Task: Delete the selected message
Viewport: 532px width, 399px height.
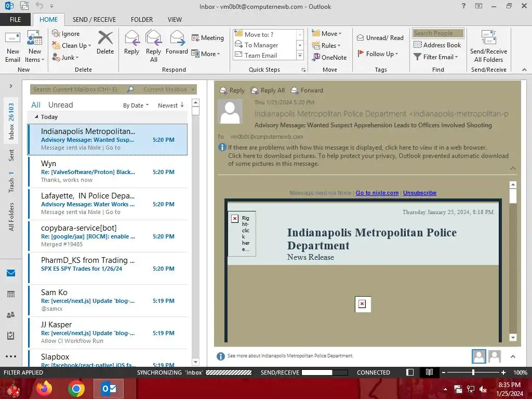Action: (105, 43)
